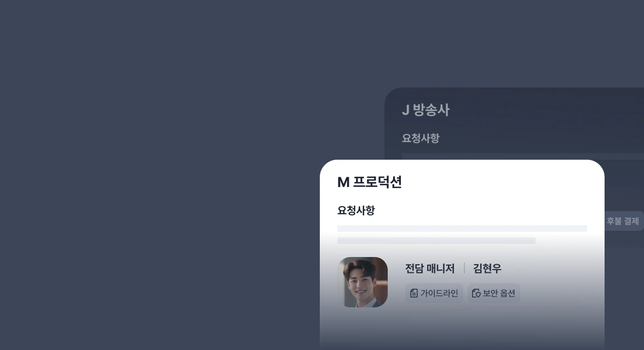Click the placeholder bar in J 방송사 card
This screenshot has width=644, height=350.
click(x=523, y=156)
